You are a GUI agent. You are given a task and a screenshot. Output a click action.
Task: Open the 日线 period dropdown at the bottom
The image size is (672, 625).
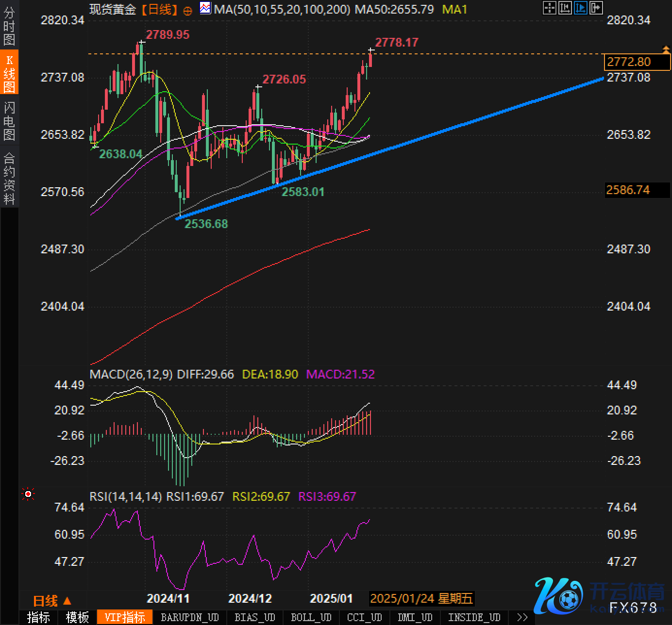click(51, 601)
